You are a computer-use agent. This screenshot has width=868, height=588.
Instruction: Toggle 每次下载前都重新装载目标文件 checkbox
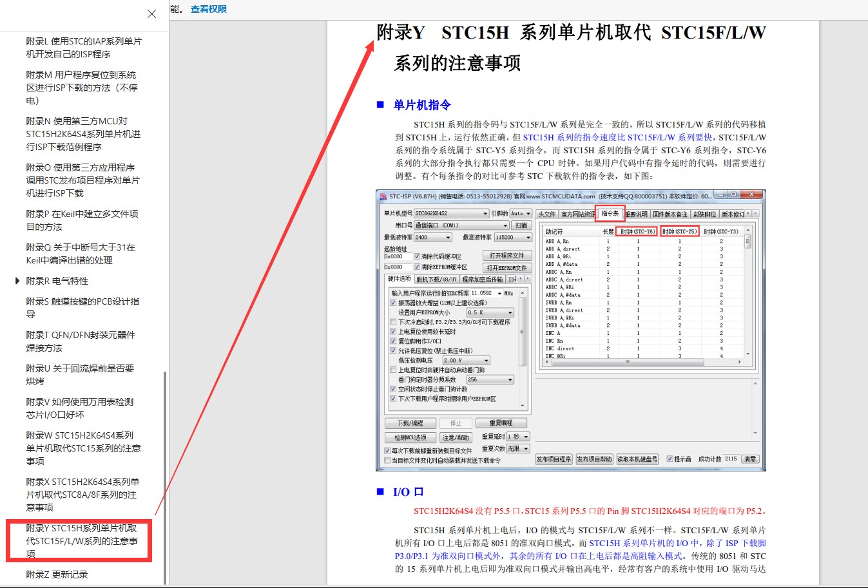[x=387, y=451]
